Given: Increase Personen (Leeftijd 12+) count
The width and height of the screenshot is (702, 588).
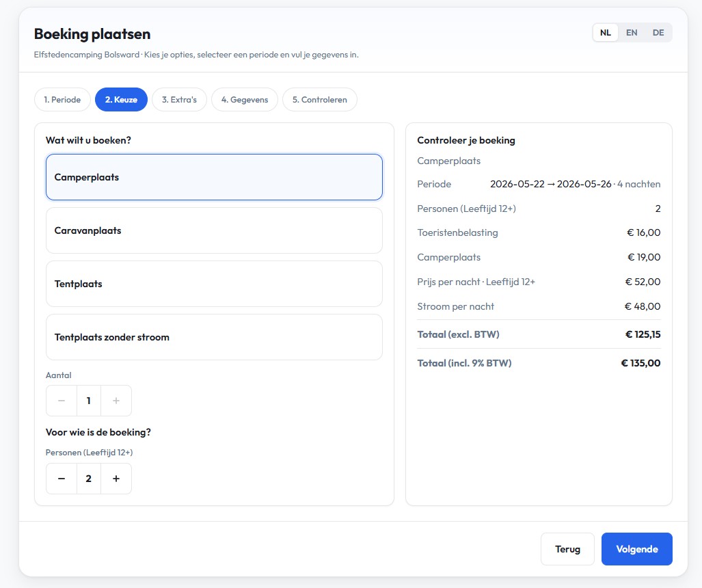Looking at the screenshot, I should [116, 479].
